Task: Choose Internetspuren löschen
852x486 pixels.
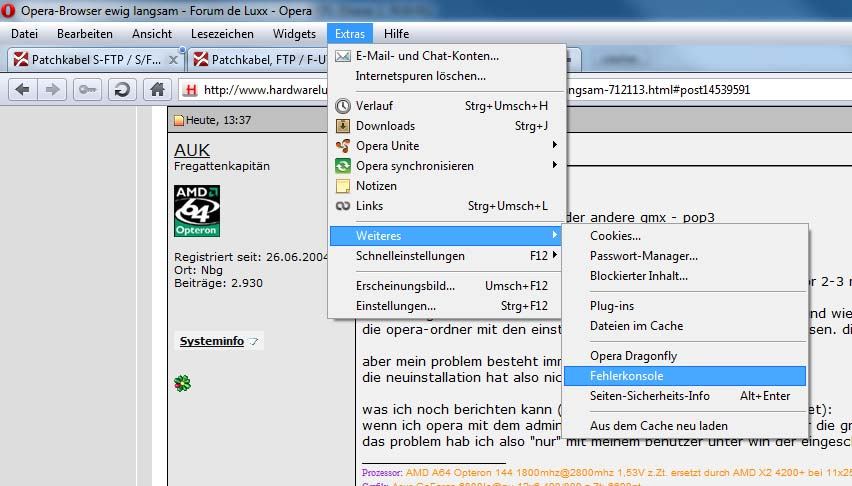Action: tap(446, 76)
